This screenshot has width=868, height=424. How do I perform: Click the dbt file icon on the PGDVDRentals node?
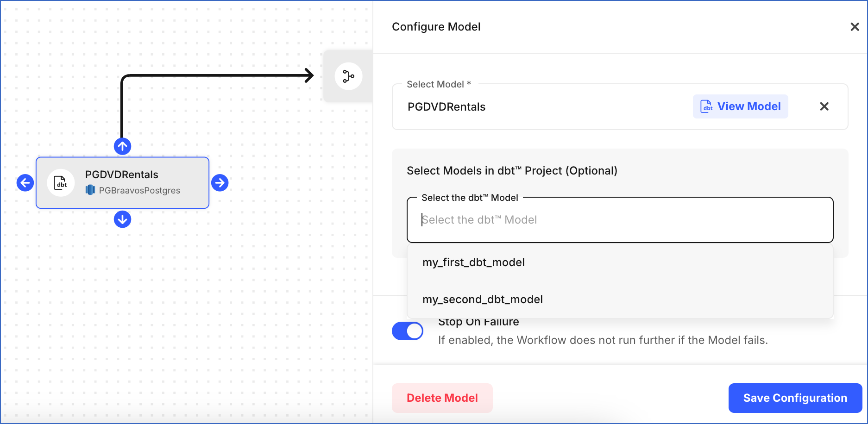60,183
